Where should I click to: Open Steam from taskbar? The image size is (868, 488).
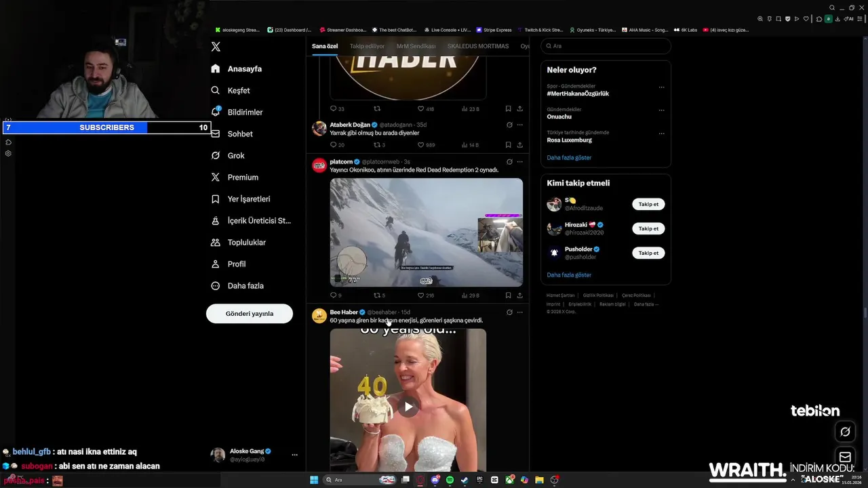pyautogui.click(x=465, y=480)
